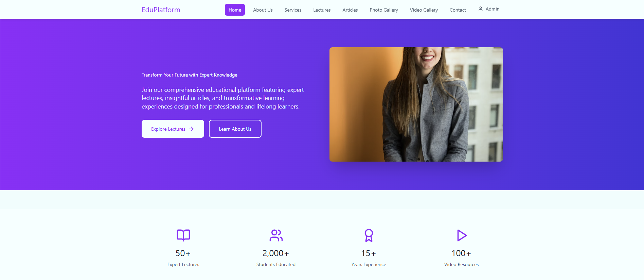Click the arrow icon in Explore Lectures
Screen dimensions: 644x280
[x=191, y=129]
